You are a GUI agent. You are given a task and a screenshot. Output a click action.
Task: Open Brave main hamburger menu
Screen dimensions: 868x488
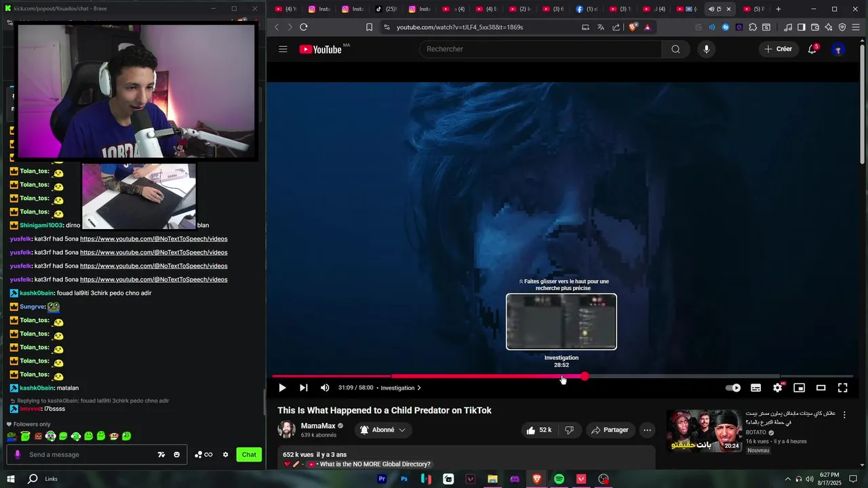point(856,27)
